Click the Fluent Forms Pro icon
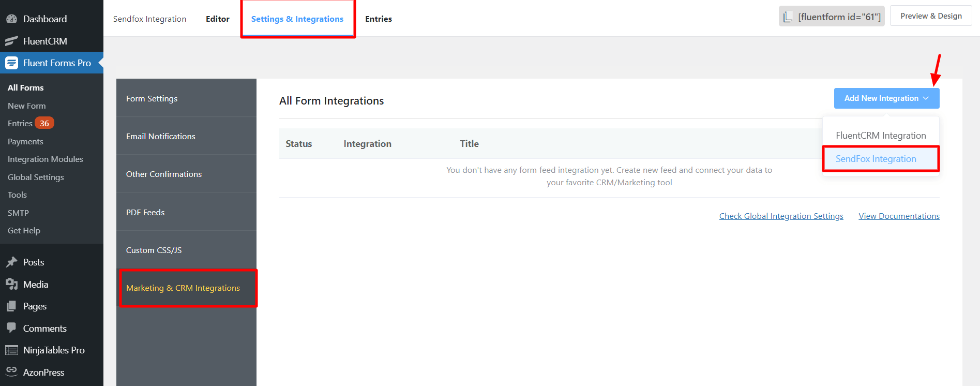The height and width of the screenshot is (386, 980). pos(11,63)
